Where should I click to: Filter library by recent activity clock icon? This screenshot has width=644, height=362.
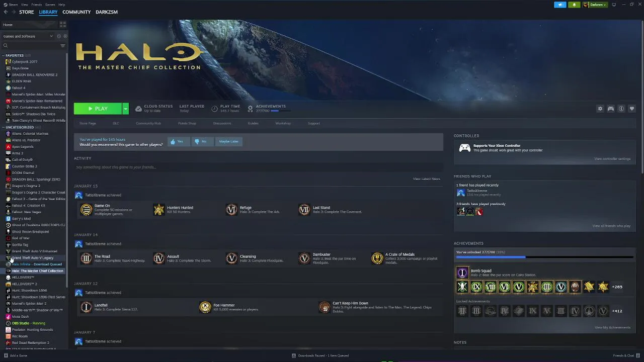58,36
